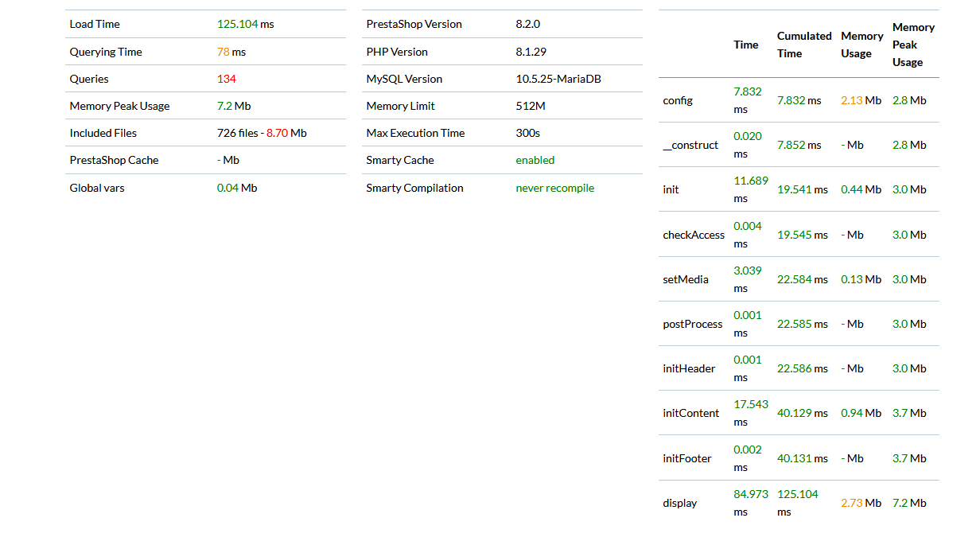Image resolution: width=980 pixels, height=545 pixels.
Task: Click the Memory Peak Usage 7.2 Mb value
Action: point(234,106)
